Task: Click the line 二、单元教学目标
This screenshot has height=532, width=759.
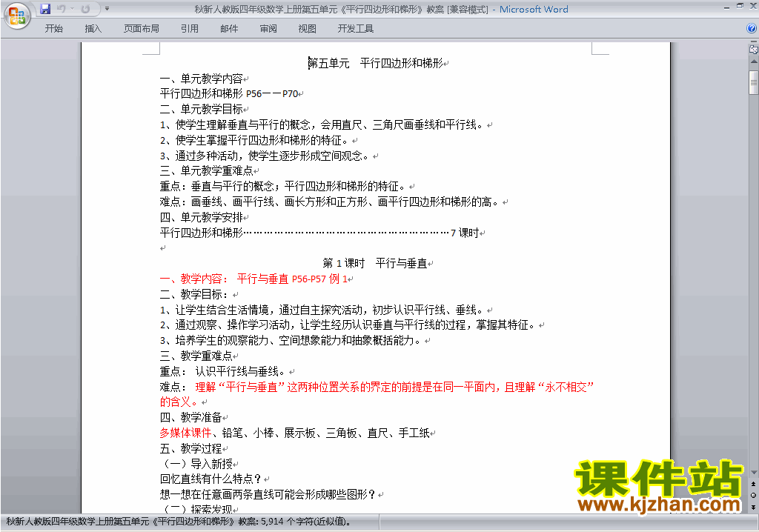Action: coord(202,109)
